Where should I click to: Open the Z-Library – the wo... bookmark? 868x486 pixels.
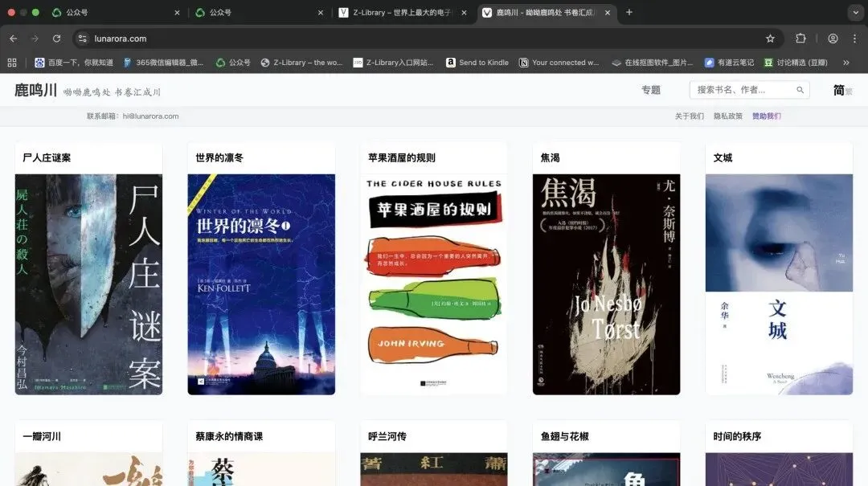(x=301, y=63)
